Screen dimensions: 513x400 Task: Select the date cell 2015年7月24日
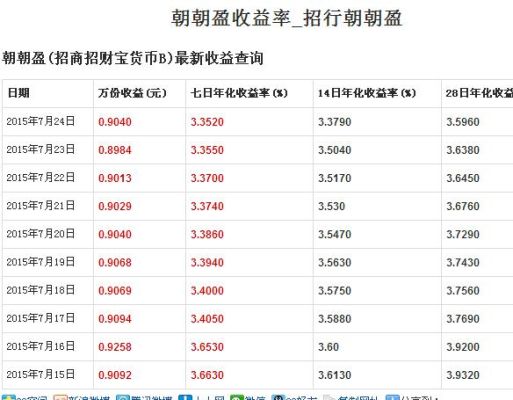(x=40, y=121)
